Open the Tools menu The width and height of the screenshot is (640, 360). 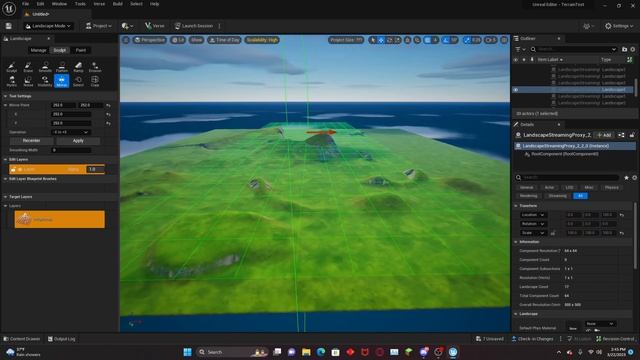pyautogui.click(x=80, y=4)
